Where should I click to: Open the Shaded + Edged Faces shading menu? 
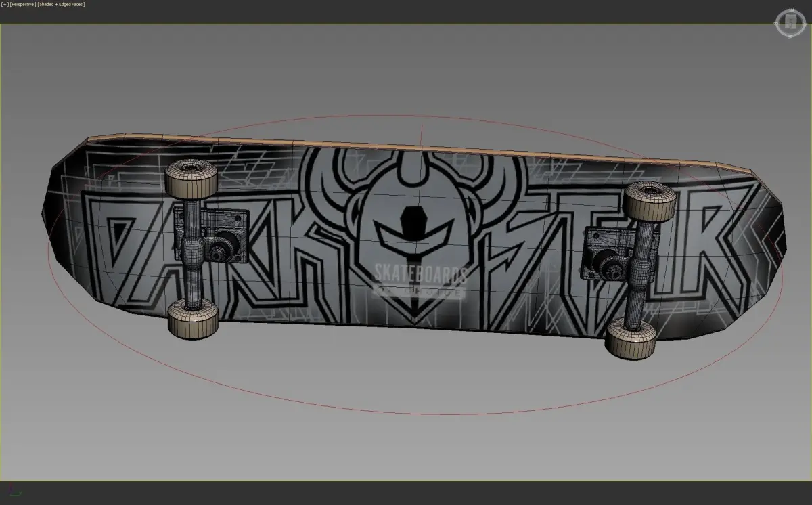61,4
